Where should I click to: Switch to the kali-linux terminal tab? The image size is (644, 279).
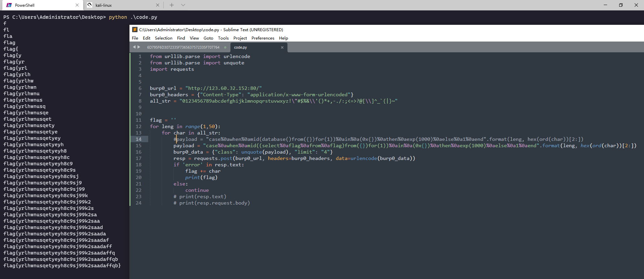click(x=123, y=5)
